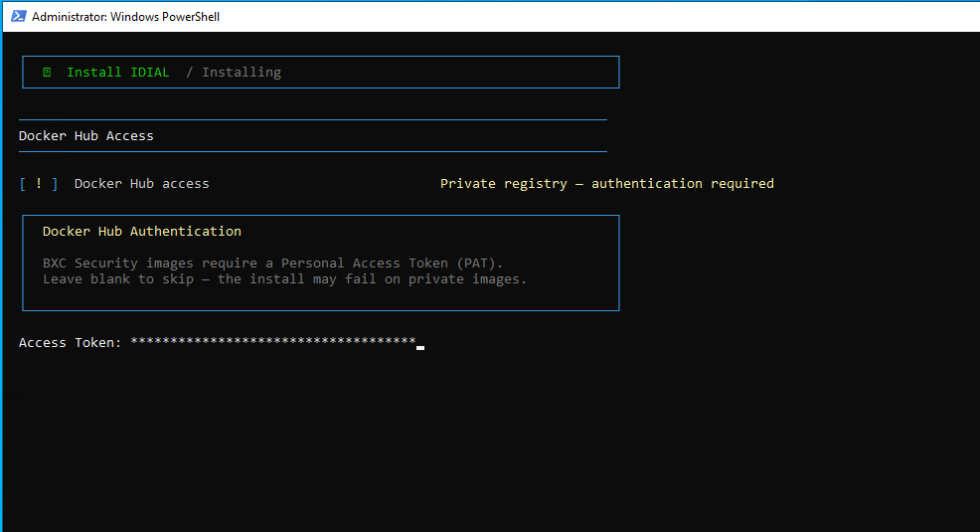Click the '/ Installing' status text
The image size is (980, 532).
click(x=234, y=73)
